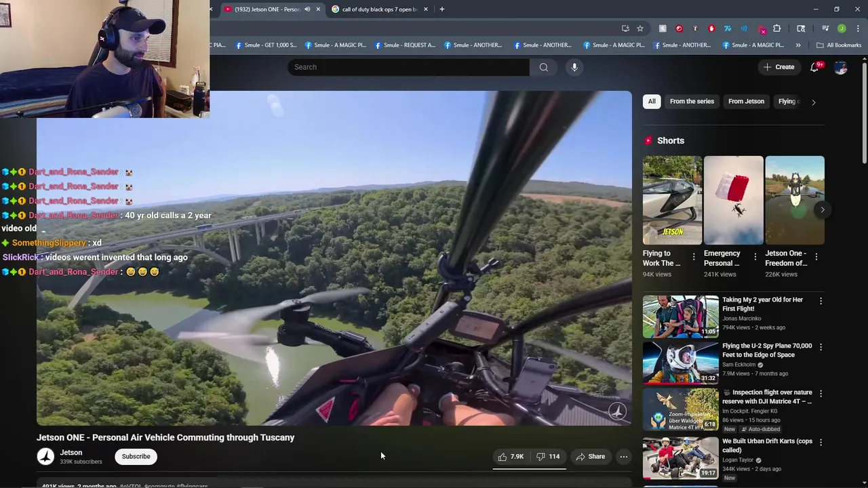Bookmark this page with the star icon
The image size is (868, 488).
639,28
